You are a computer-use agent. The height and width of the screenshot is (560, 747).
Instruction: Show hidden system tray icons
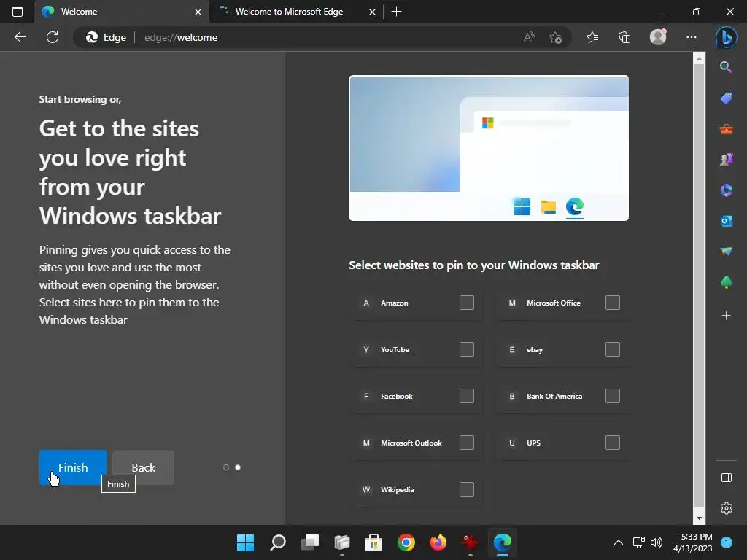[x=619, y=542]
